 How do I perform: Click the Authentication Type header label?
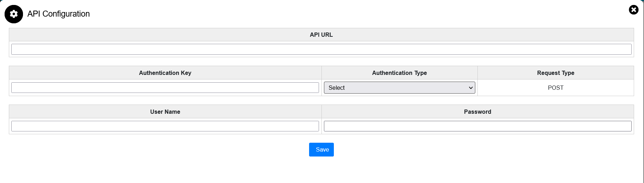click(x=399, y=73)
